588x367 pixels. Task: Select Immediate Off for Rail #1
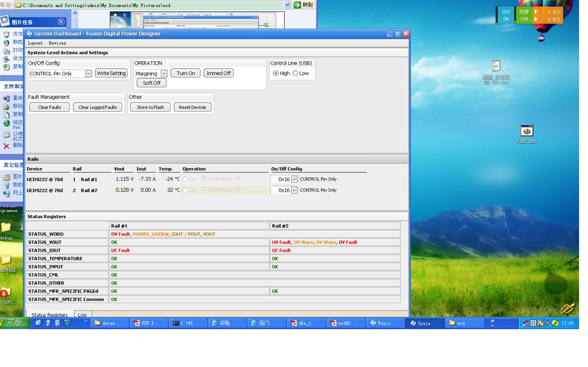point(205,179)
